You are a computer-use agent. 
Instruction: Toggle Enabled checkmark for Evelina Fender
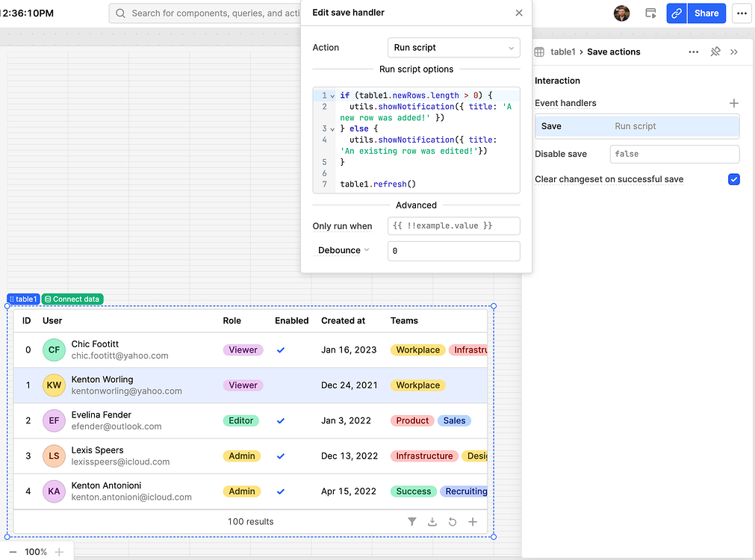281,421
